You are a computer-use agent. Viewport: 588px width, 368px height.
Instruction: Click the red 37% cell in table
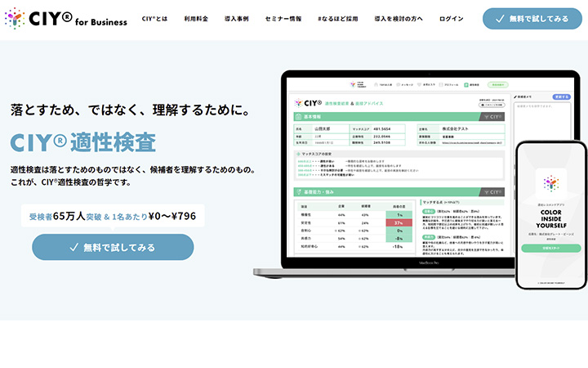click(x=399, y=222)
